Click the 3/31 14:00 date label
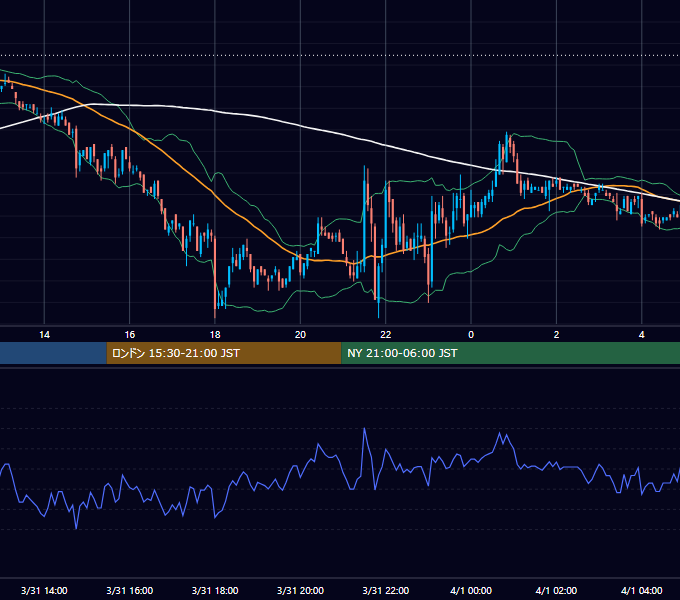 44,590
